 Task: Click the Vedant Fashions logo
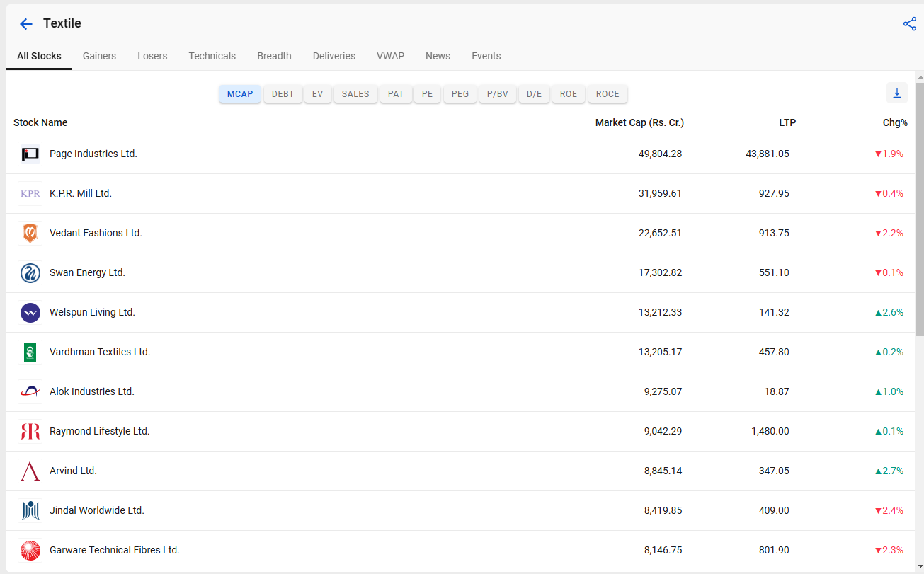[x=30, y=233]
